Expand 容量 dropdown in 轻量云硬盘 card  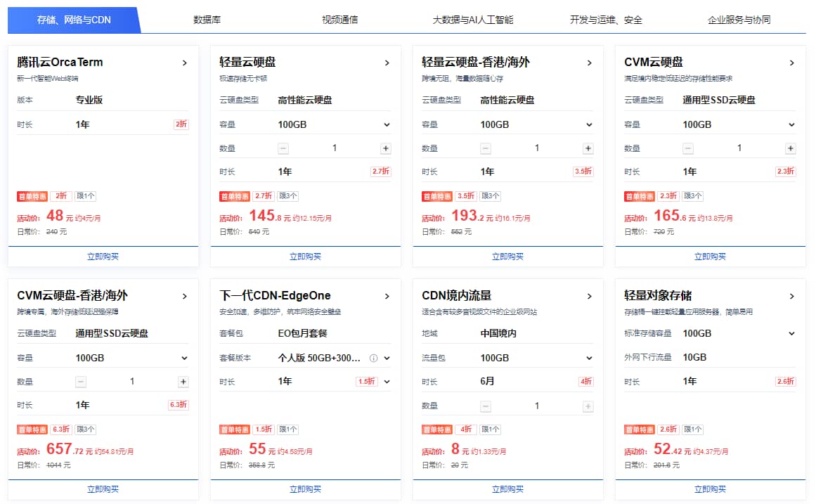(387, 124)
